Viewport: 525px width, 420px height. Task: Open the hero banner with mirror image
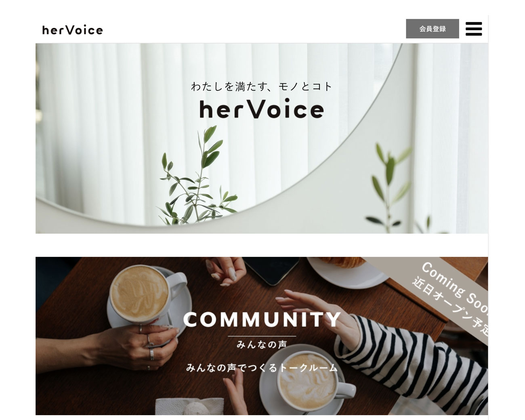point(262,138)
